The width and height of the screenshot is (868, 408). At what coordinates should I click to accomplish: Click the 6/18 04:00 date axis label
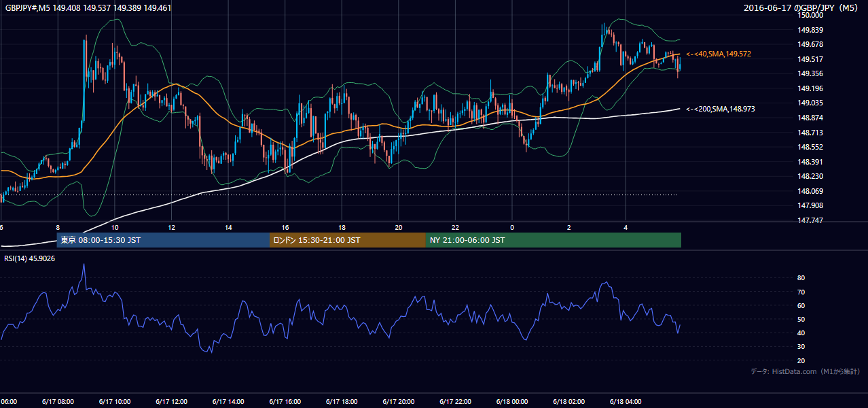(x=626, y=402)
